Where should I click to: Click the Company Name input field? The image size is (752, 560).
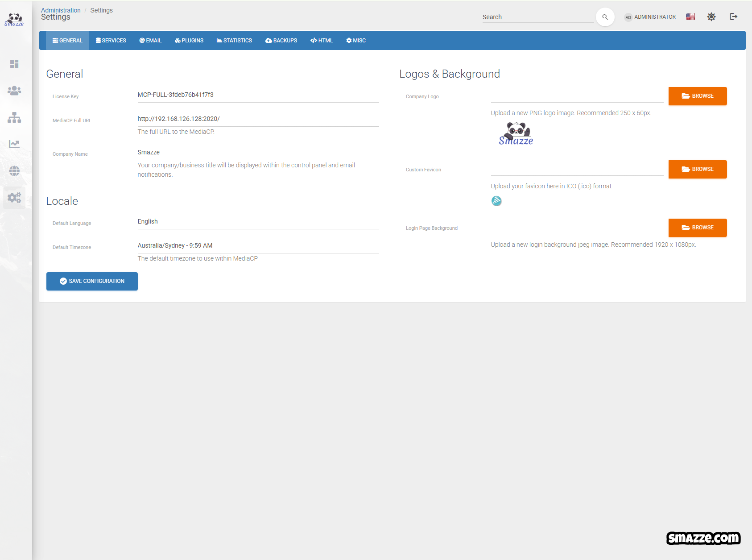258,153
